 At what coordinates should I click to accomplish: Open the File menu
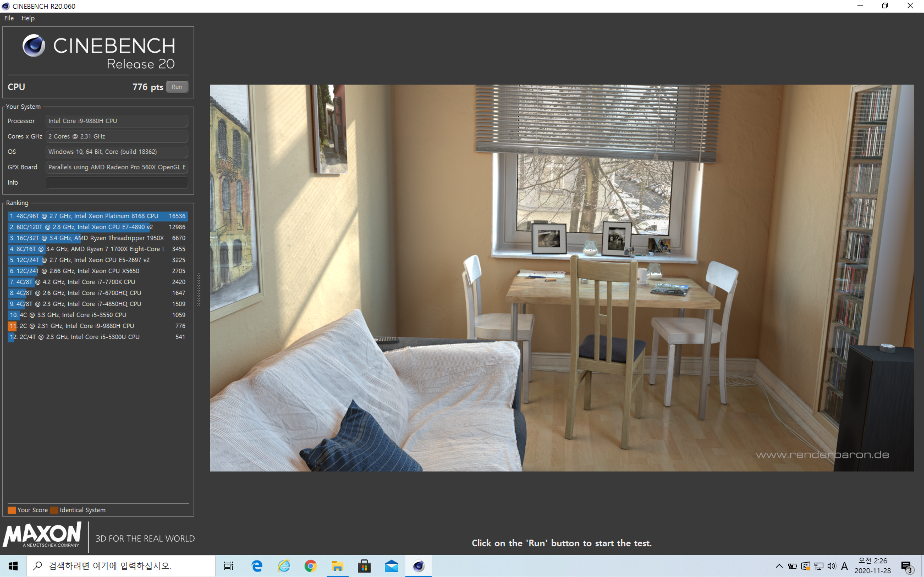point(9,18)
